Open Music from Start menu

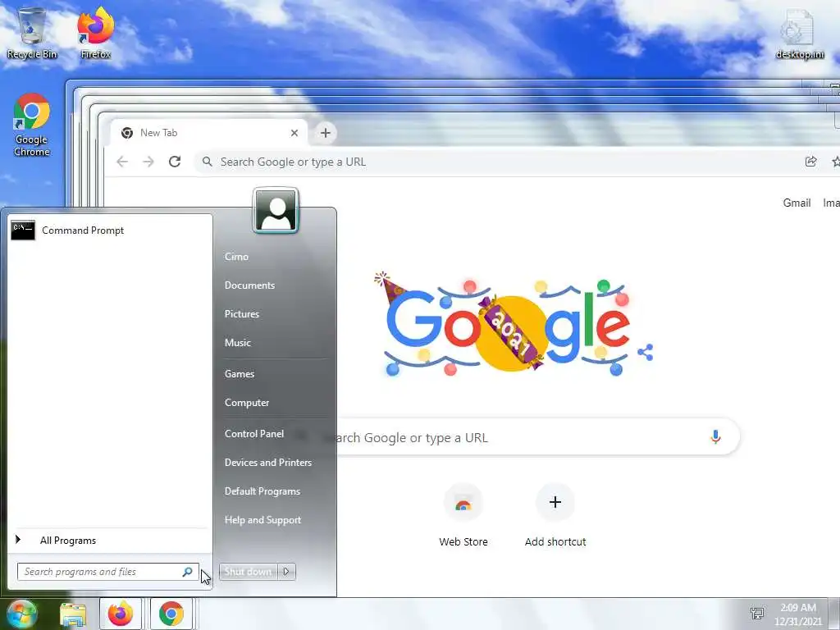[237, 343]
